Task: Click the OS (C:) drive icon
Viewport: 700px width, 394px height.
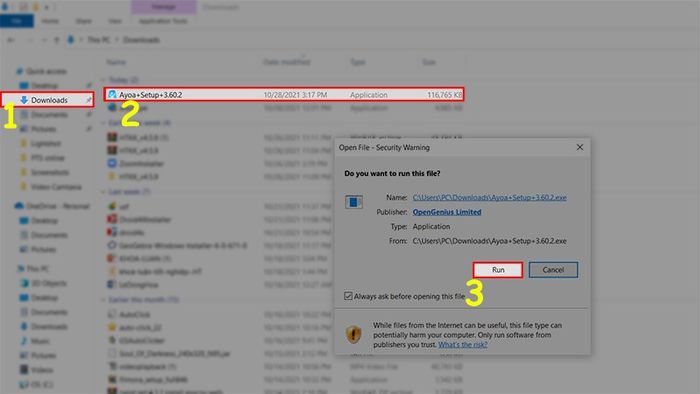Action: pos(24,384)
